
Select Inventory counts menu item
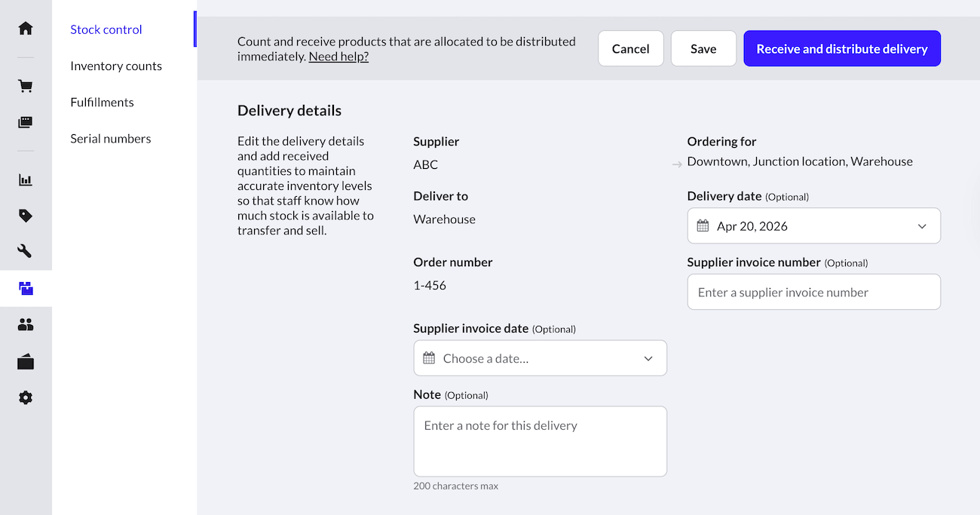116,66
